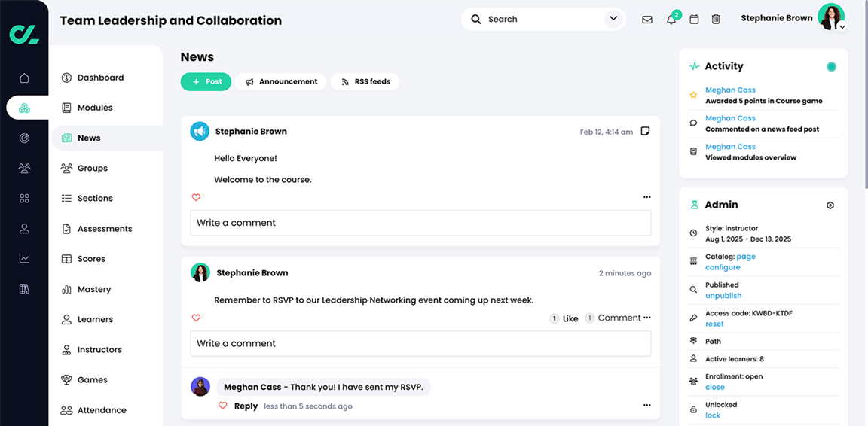868x426 pixels.
Task: Click the search magnifier icon
Action: (475, 20)
